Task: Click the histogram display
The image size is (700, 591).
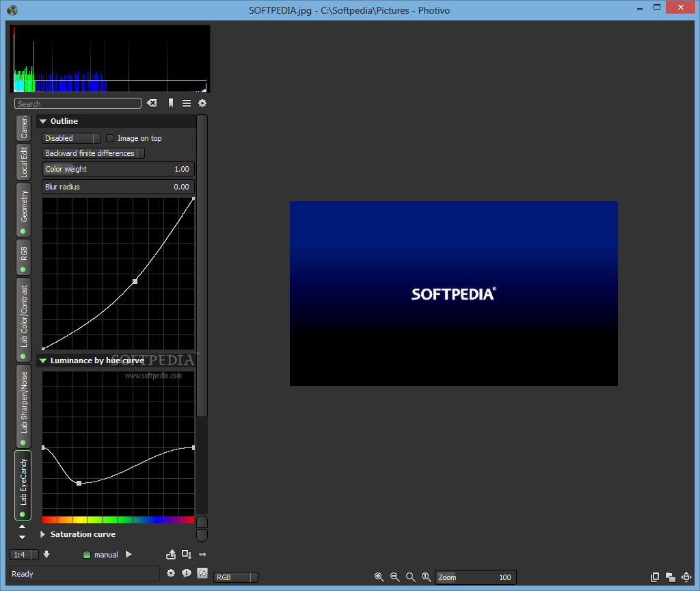Action: click(x=110, y=59)
